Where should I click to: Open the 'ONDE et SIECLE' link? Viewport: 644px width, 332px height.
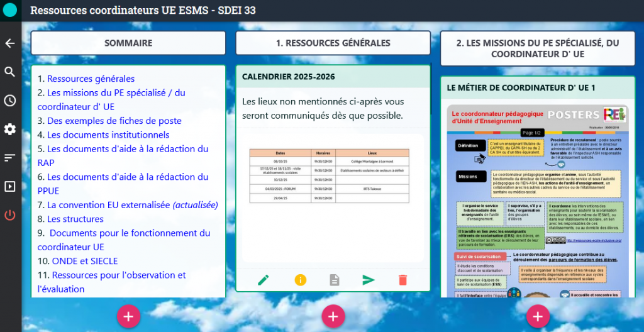click(82, 261)
